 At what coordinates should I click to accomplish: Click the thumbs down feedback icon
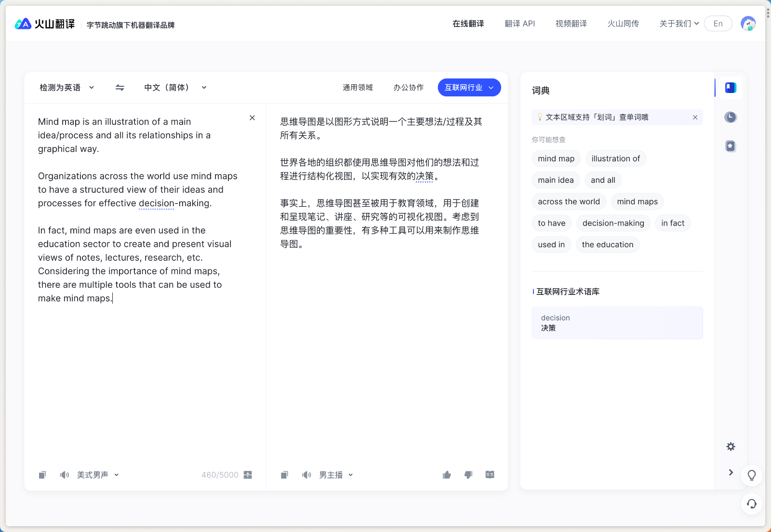click(x=468, y=475)
